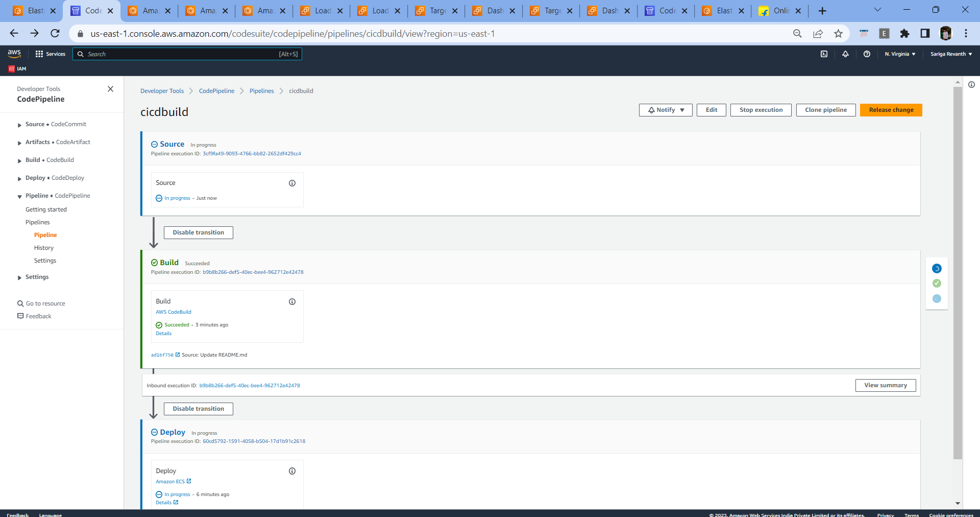
Task: Open the Services grid menu
Action: [51, 54]
